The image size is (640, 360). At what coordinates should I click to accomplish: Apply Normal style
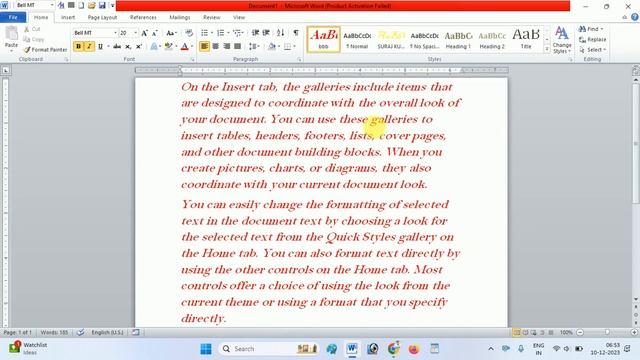(x=357, y=40)
